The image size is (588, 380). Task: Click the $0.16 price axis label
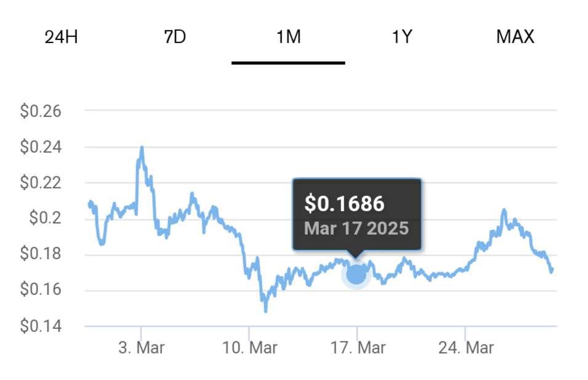(41, 290)
